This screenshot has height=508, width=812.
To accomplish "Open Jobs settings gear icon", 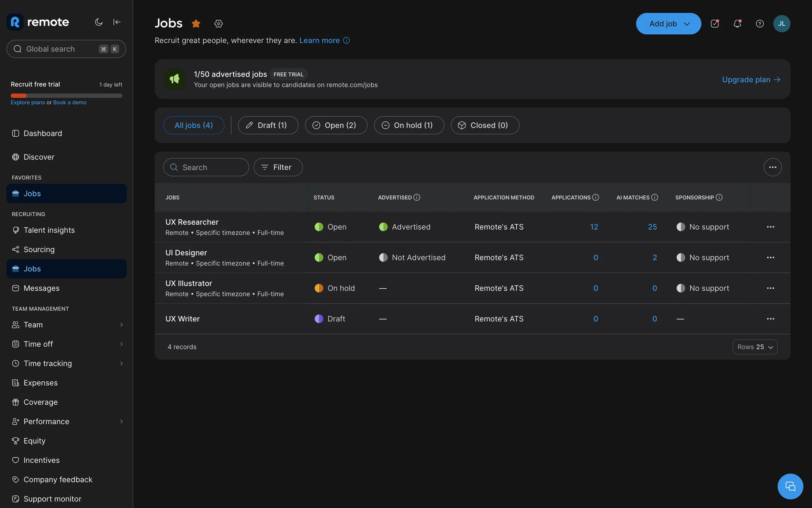I will click(x=218, y=24).
